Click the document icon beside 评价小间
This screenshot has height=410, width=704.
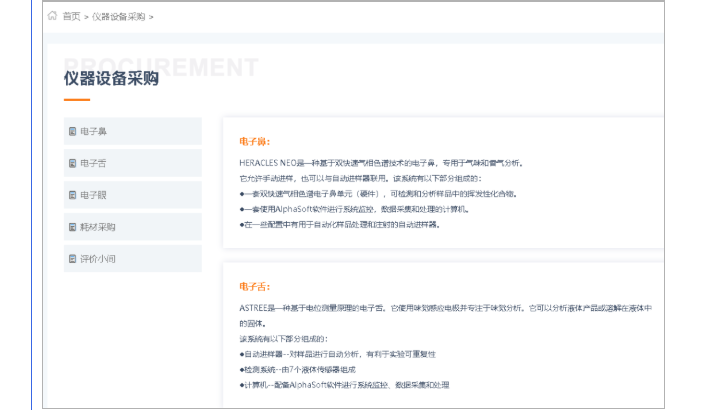click(x=72, y=259)
